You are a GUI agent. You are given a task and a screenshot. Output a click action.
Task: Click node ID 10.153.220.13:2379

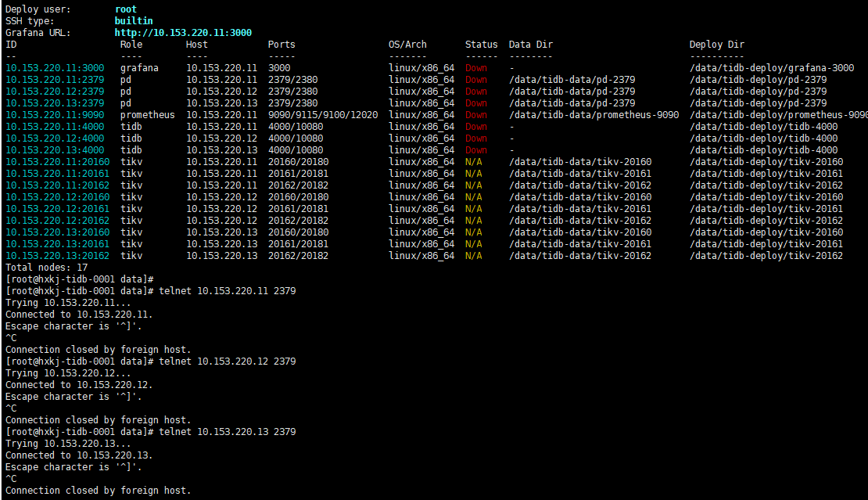point(55,103)
